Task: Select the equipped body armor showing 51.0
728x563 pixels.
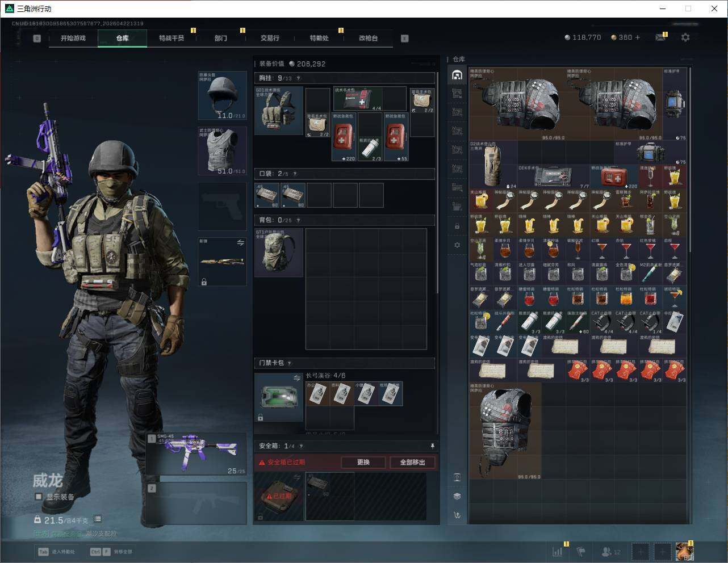Action: click(x=222, y=151)
